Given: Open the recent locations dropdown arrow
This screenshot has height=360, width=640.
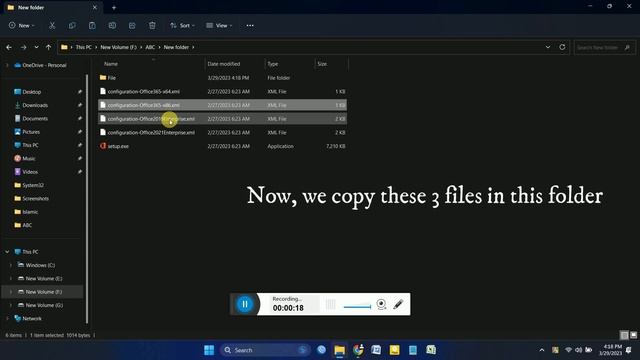Looking at the screenshot, I should click(x=36, y=47).
